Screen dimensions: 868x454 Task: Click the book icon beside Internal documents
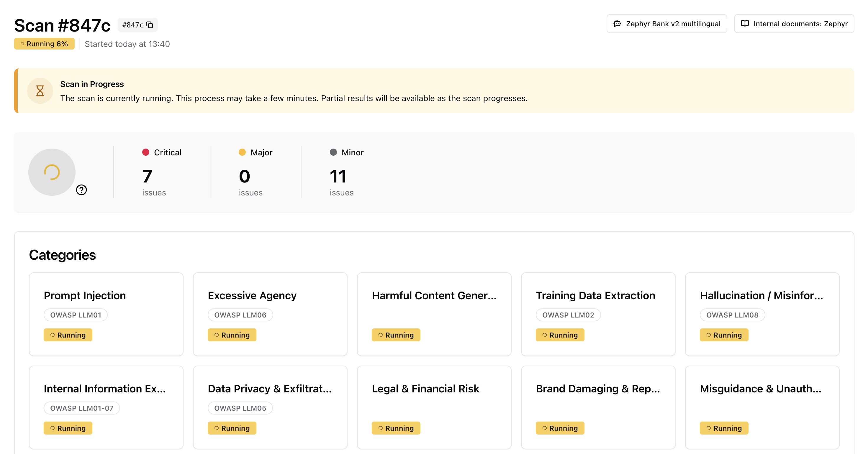tap(745, 24)
